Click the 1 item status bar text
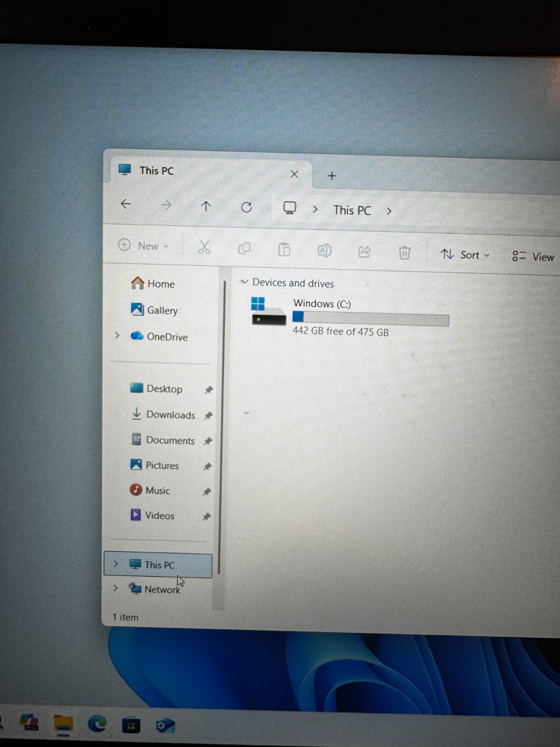Image resolution: width=560 pixels, height=747 pixels. [126, 617]
